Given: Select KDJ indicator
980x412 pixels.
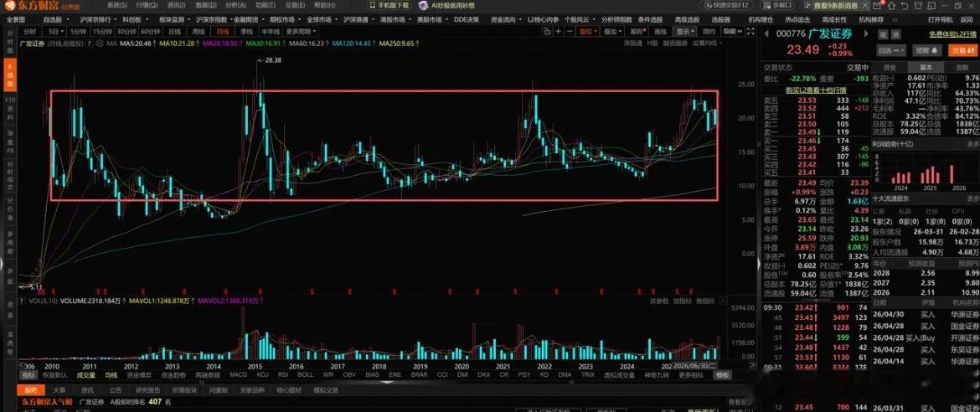Looking at the screenshot, I should 262,375.
